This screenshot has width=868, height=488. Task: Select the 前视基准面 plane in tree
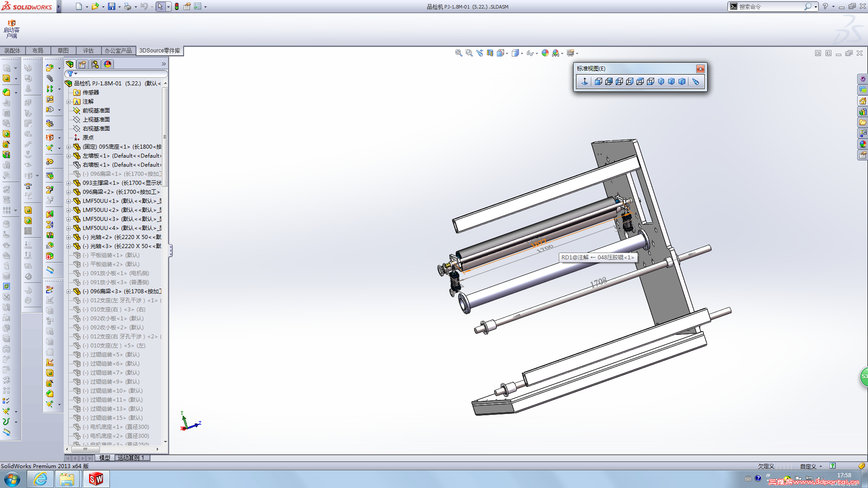pyautogui.click(x=96, y=110)
